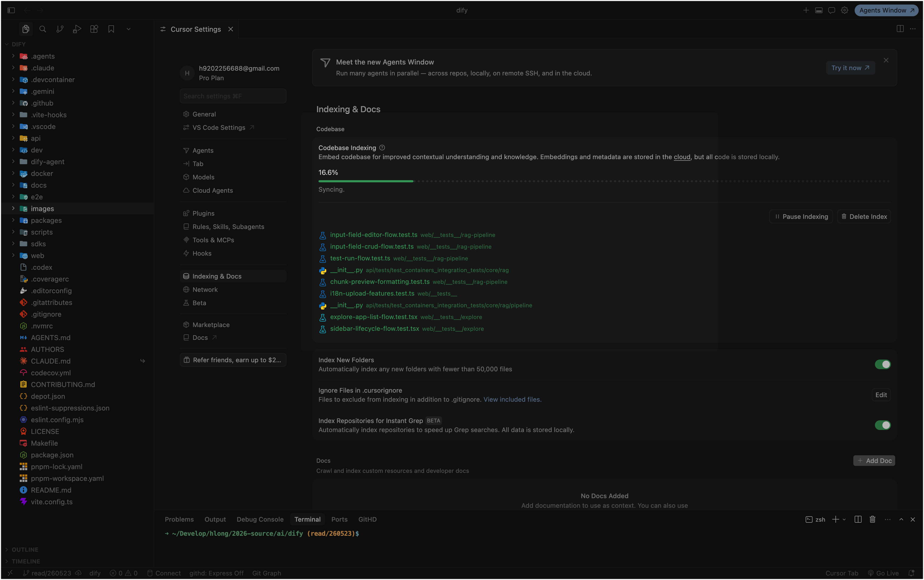Open the Explorer view icon
924x580 pixels.
pos(26,29)
